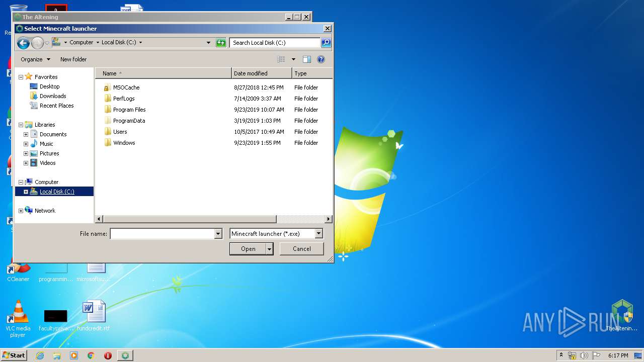Open the media player taskbar icon
This screenshot has height=362, width=644.
click(74, 355)
